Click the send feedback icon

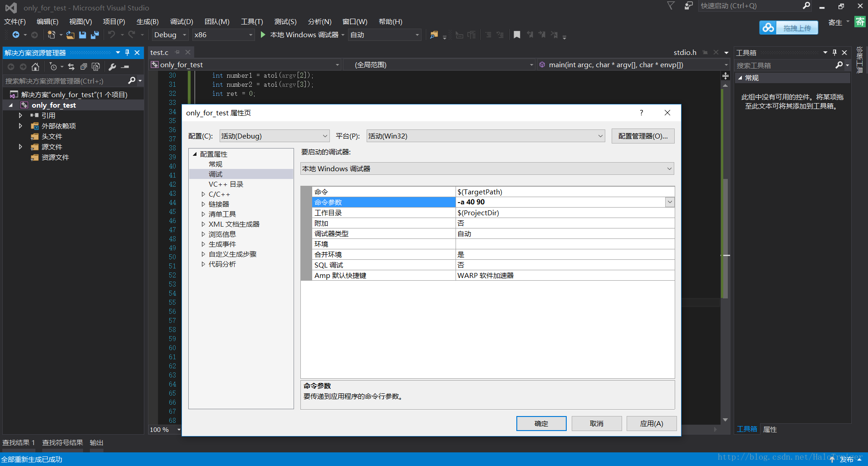689,5
